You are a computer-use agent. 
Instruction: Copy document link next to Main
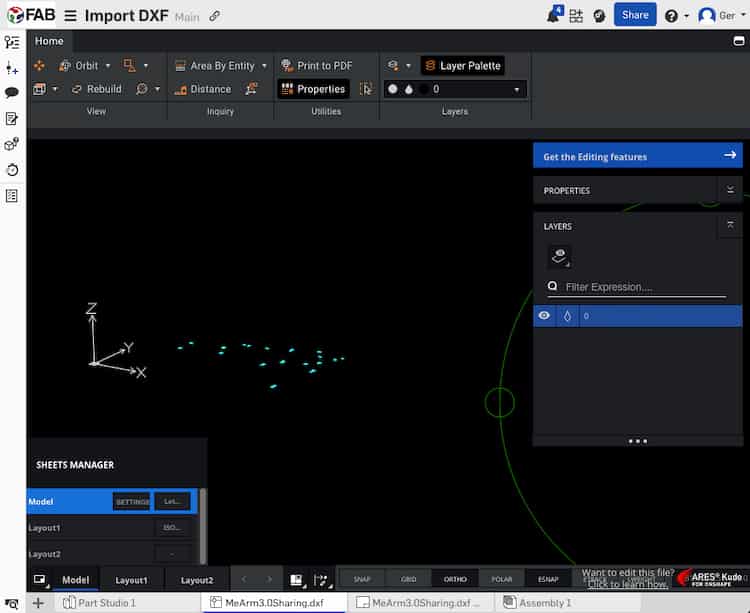214,16
